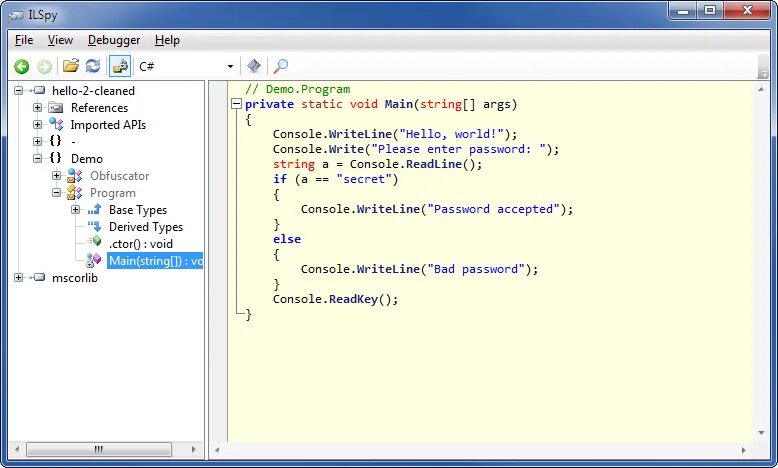Select the Main(string[]) method
This screenshot has height=468, width=778.
click(x=155, y=261)
